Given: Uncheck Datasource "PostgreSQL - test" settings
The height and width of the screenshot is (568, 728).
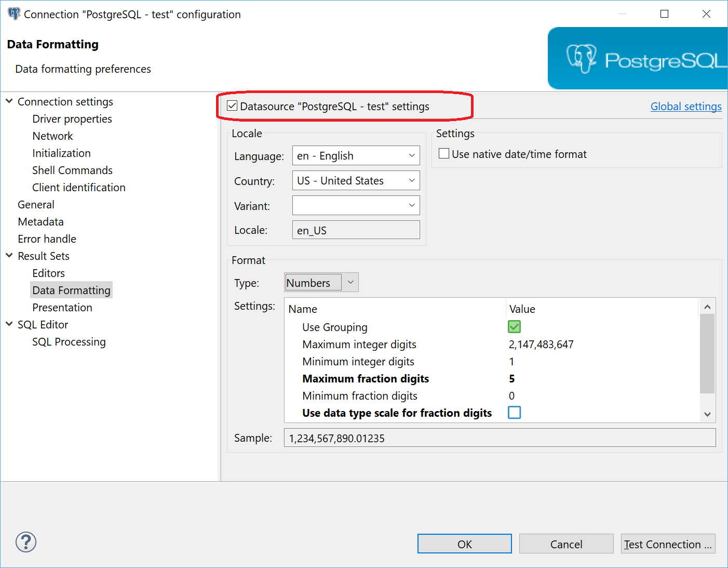Looking at the screenshot, I should click(x=232, y=105).
